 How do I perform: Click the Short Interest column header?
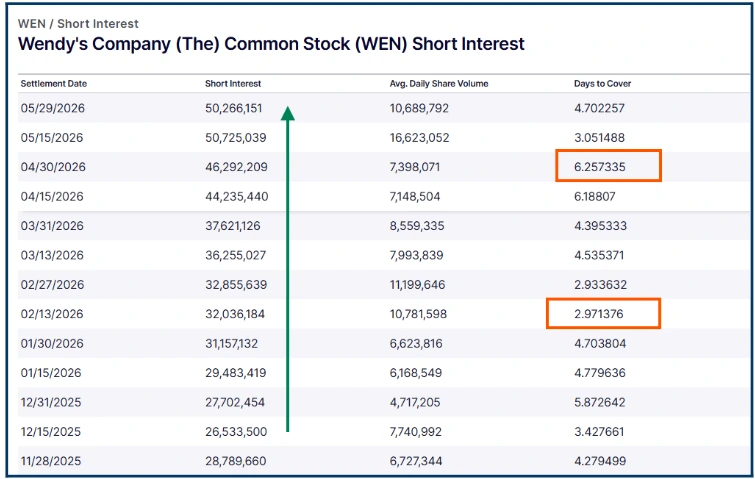(x=233, y=83)
